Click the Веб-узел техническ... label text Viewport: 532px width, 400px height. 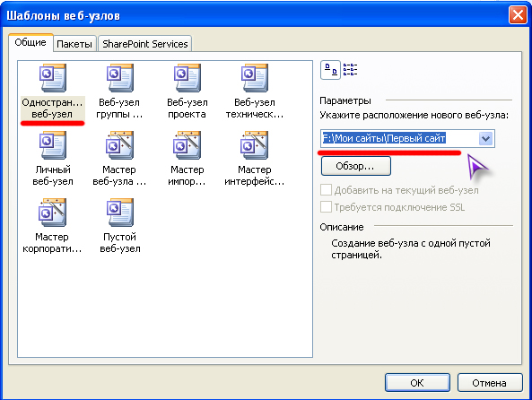point(255,109)
